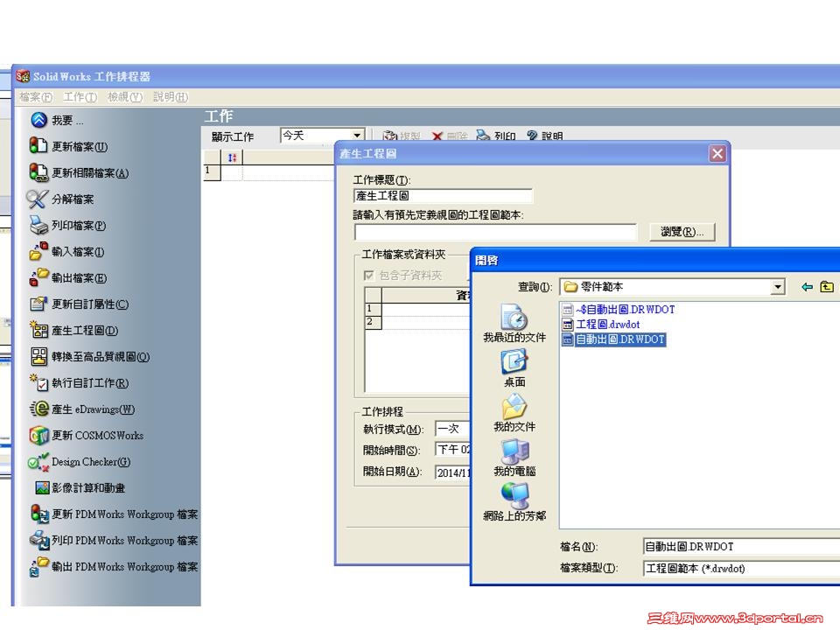Click 輸出 PDMWorks Workgroup 檔案 icon
840x630 pixels.
pos(38,566)
